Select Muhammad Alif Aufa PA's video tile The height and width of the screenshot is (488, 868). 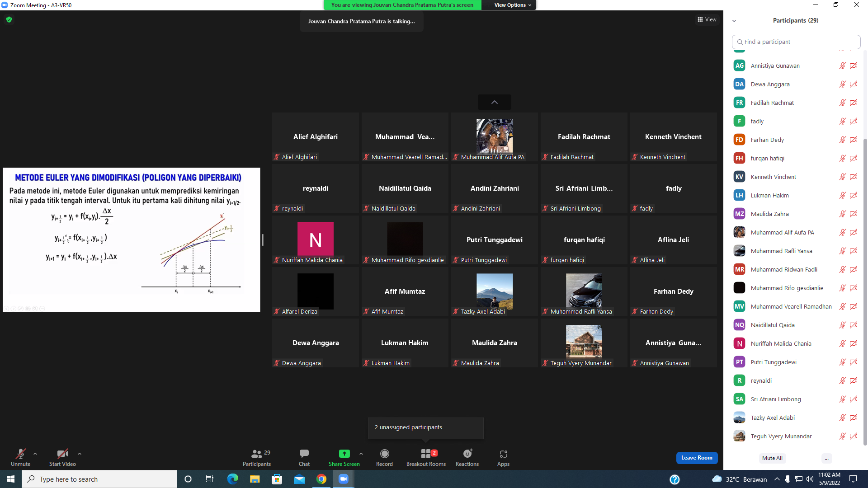(x=495, y=137)
